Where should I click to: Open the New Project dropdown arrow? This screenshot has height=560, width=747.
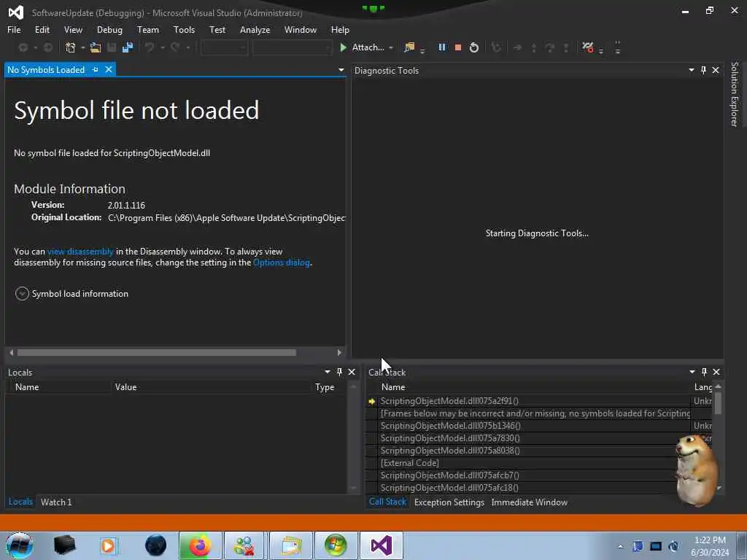83,48
